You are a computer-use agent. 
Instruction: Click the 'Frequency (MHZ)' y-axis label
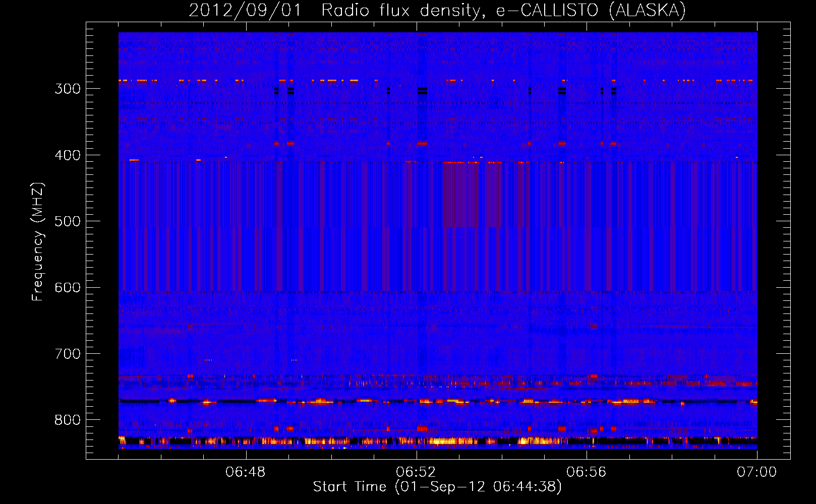(38, 241)
